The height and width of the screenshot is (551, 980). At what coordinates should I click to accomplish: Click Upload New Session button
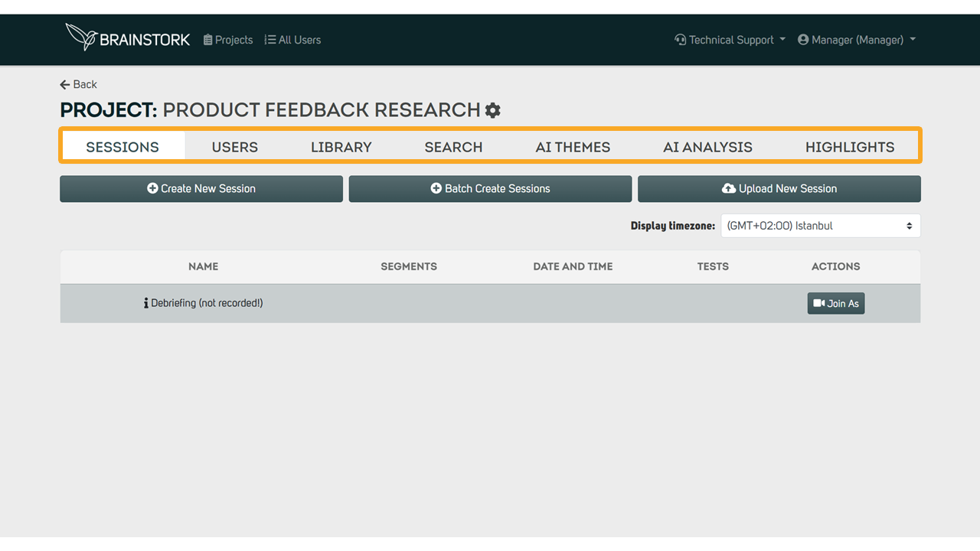pos(779,189)
